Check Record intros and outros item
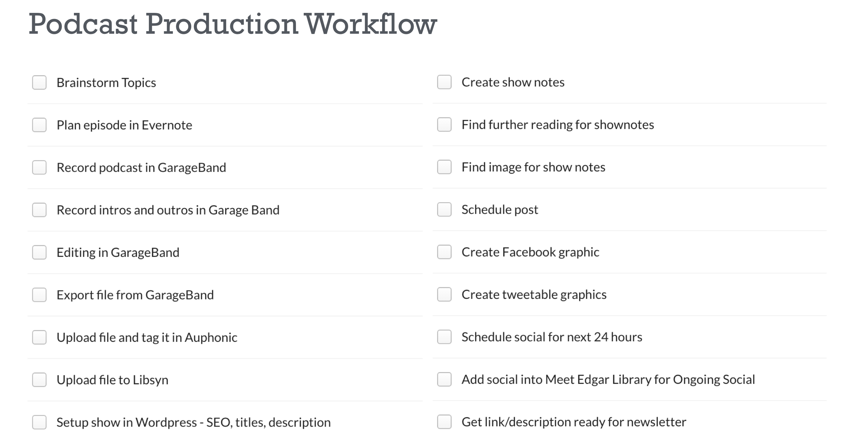The width and height of the screenshot is (868, 448). (x=39, y=210)
